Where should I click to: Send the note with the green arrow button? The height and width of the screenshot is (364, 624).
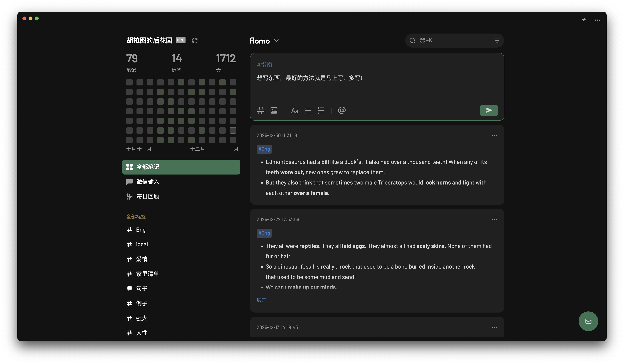[x=489, y=110]
